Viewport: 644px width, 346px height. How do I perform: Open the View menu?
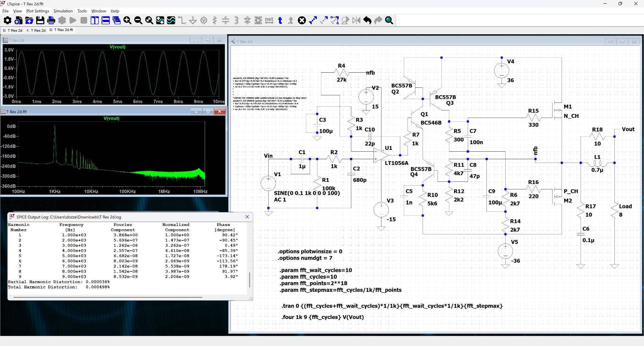pos(17,11)
